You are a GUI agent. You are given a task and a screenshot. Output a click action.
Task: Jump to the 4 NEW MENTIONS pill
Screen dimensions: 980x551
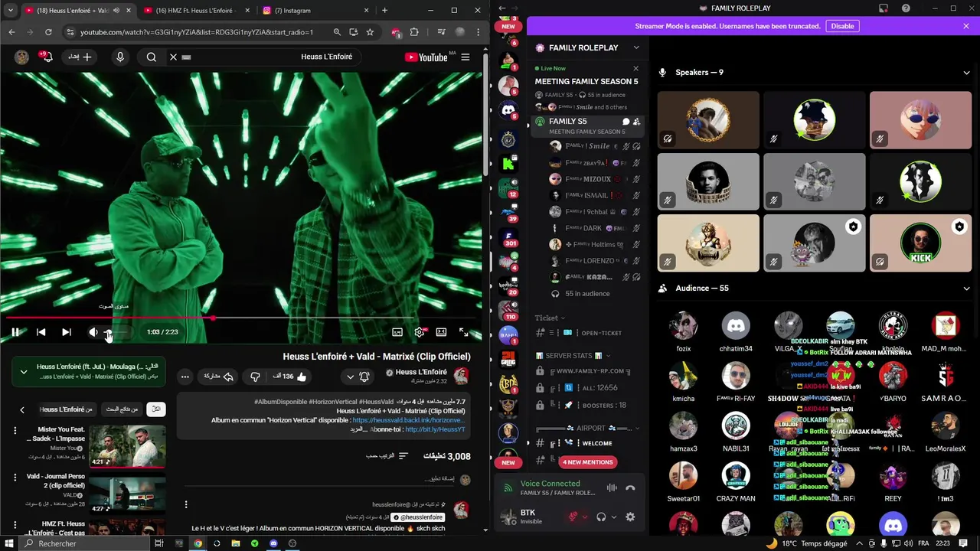[587, 462]
